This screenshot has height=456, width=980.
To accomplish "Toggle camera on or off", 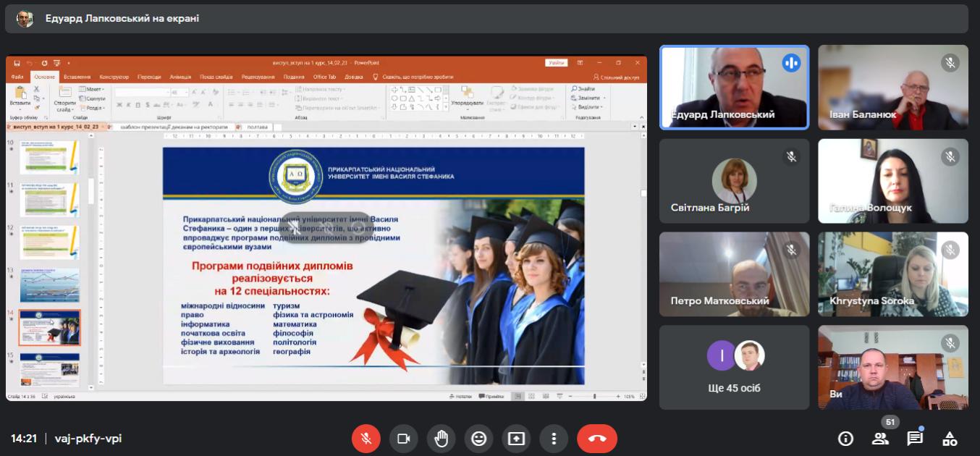I will (404, 439).
